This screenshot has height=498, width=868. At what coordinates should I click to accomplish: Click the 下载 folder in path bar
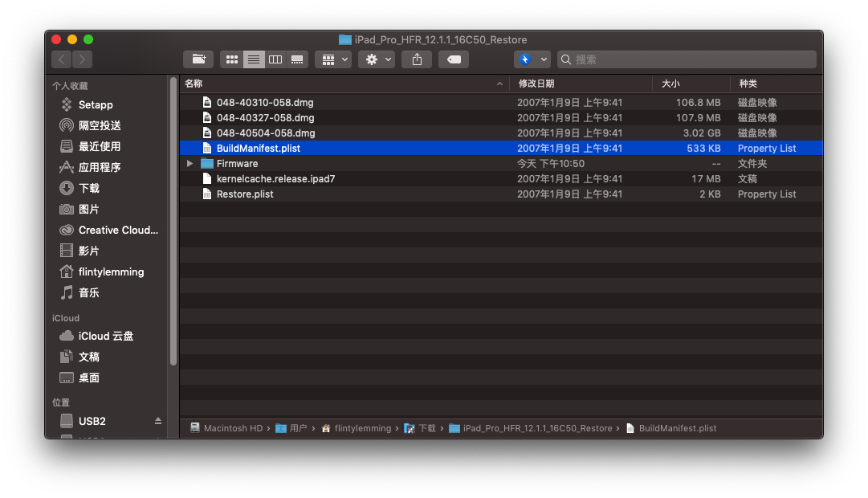click(x=426, y=428)
